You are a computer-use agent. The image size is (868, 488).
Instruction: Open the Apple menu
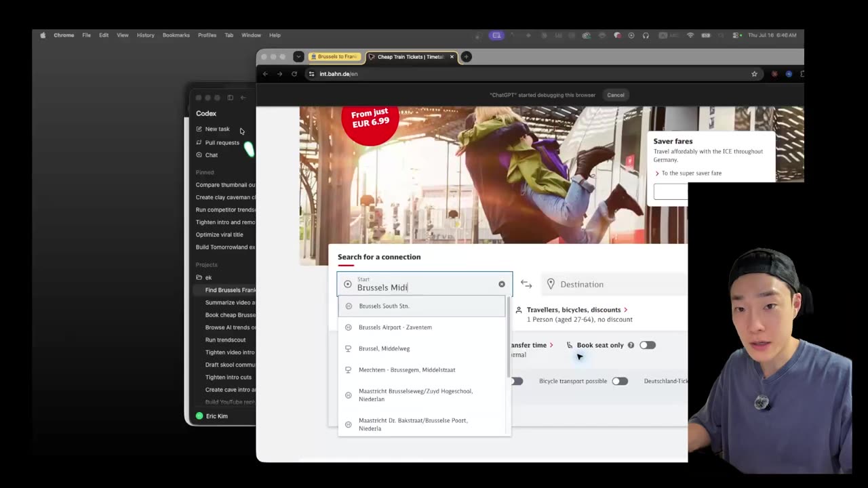point(43,35)
